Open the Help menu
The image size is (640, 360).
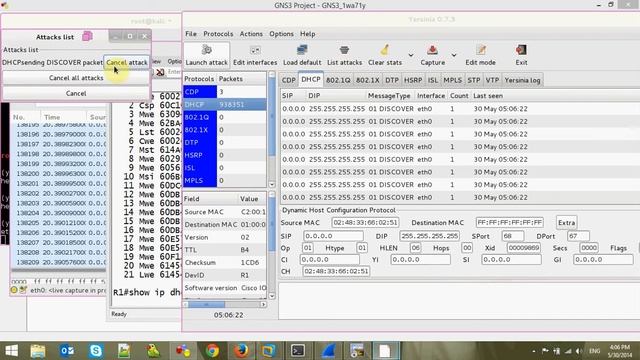point(308,34)
